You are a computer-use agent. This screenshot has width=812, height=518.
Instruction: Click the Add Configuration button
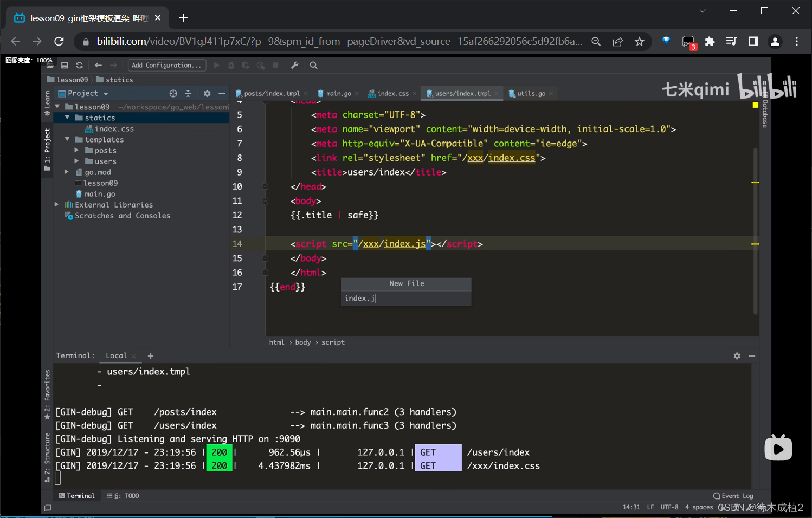(x=166, y=66)
